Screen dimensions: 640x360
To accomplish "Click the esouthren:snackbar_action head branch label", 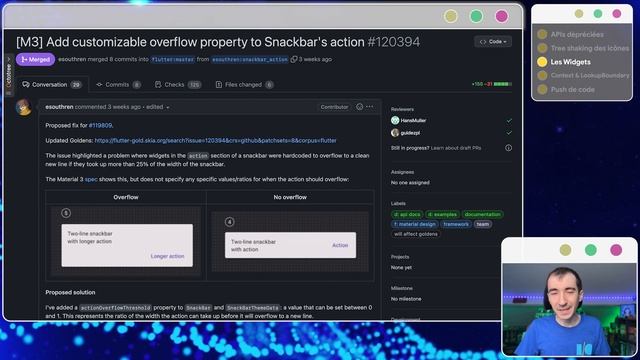I will coord(250,60).
